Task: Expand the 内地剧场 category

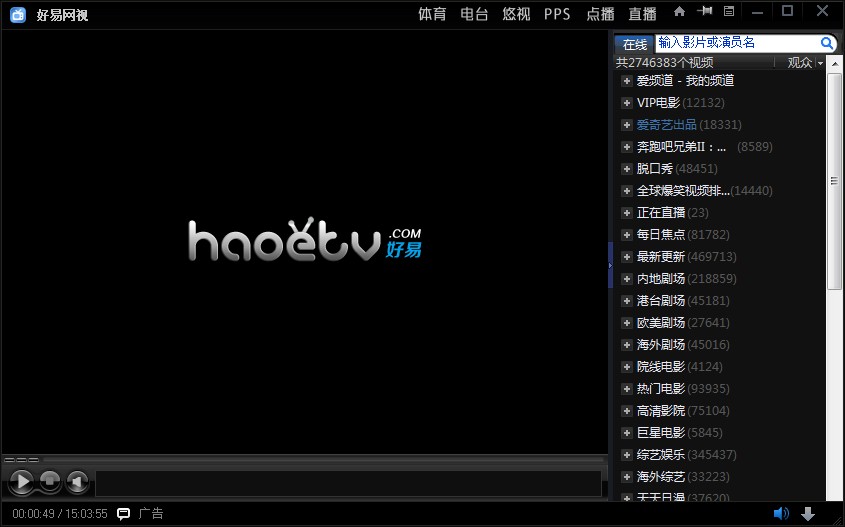Action: 626,279
